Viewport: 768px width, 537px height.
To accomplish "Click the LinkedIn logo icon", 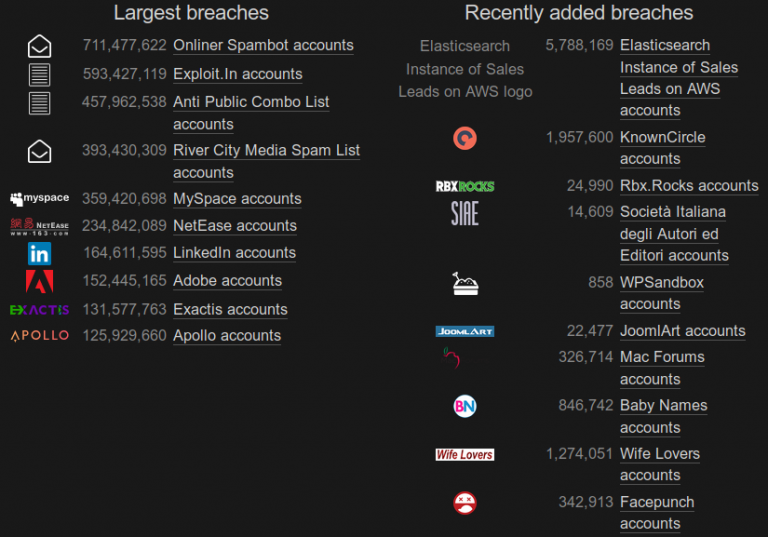I will pyautogui.click(x=40, y=254).
